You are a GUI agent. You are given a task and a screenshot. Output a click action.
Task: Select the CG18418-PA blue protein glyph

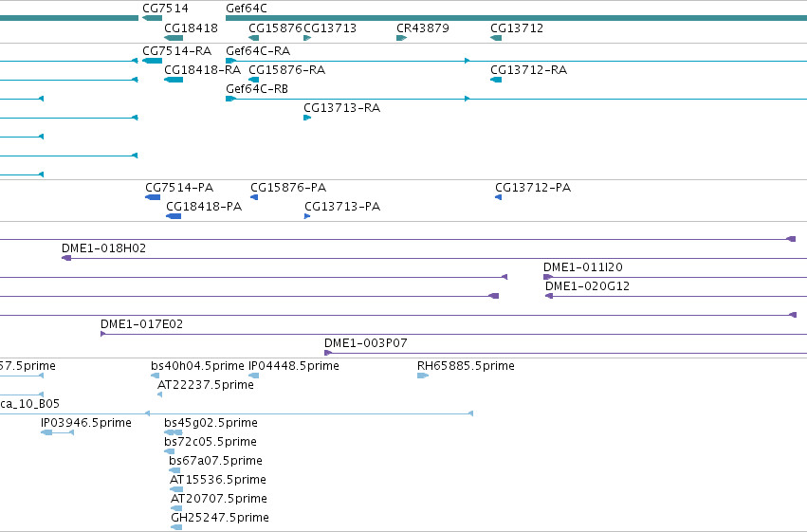coord(174,216)
